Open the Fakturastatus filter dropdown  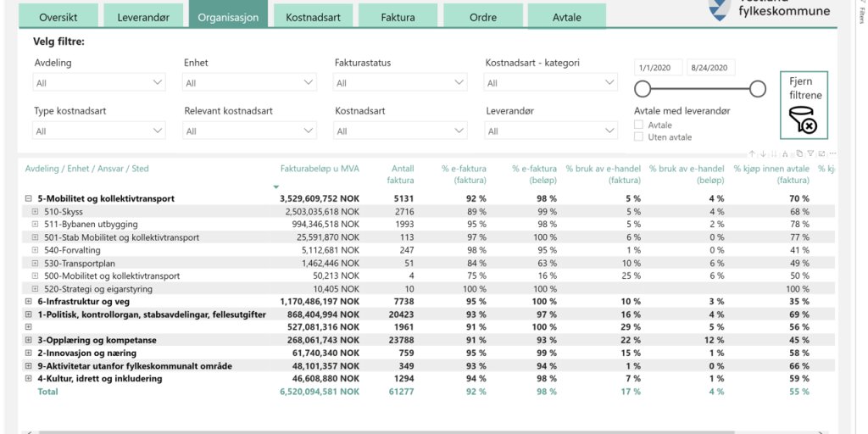point(400,83)
